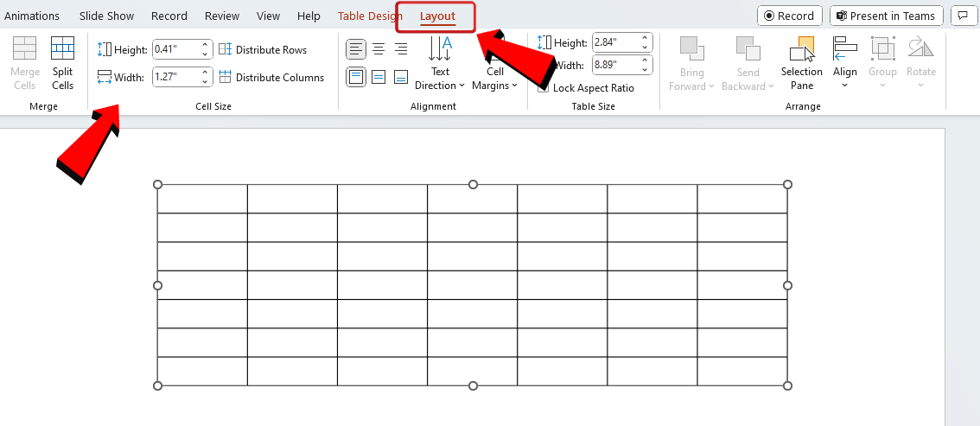The image size is (980, 426).
Task: Open the Send Backward dropdown arrow
Action: pos(771,86)
